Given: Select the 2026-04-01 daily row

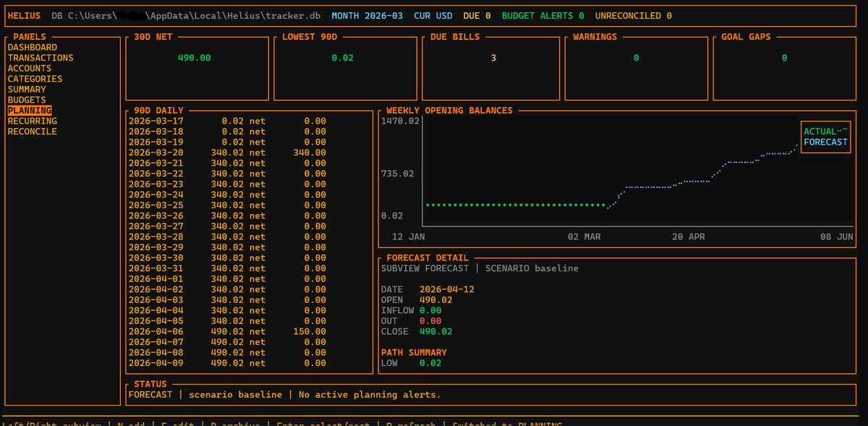Looking at the screenshot, I should (x=227, y=278).
